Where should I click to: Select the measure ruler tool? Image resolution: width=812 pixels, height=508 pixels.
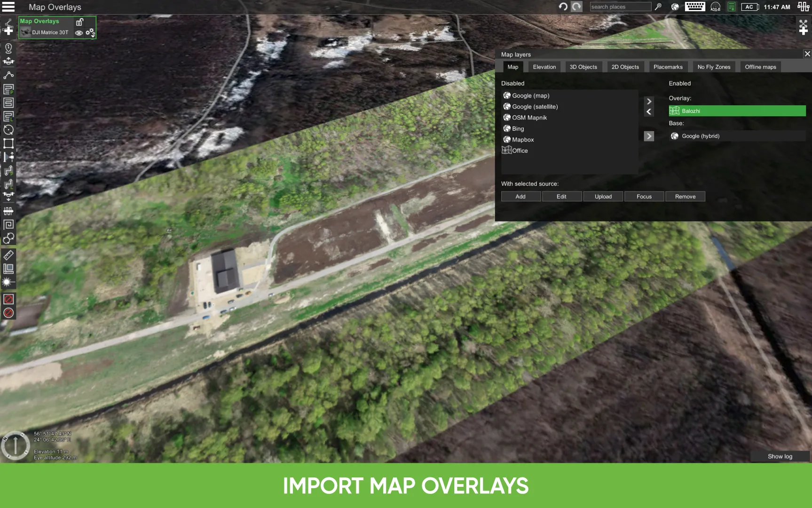(x=8, y=255)
